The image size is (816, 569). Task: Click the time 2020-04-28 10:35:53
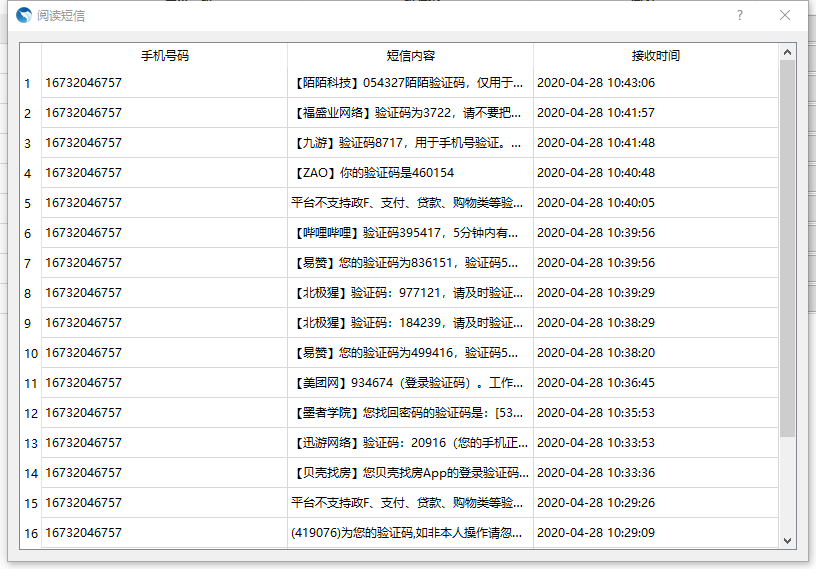tap(596, 413)
